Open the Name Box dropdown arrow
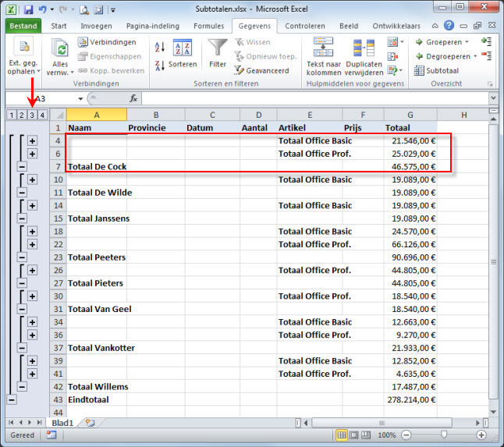The width and height of the screenshot is (504, 447). coord(80,98)
